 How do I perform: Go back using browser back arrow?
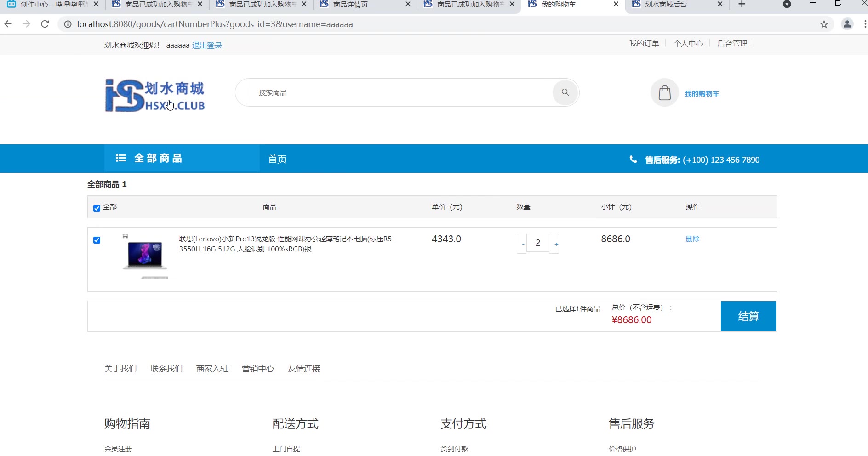(8, 24)
